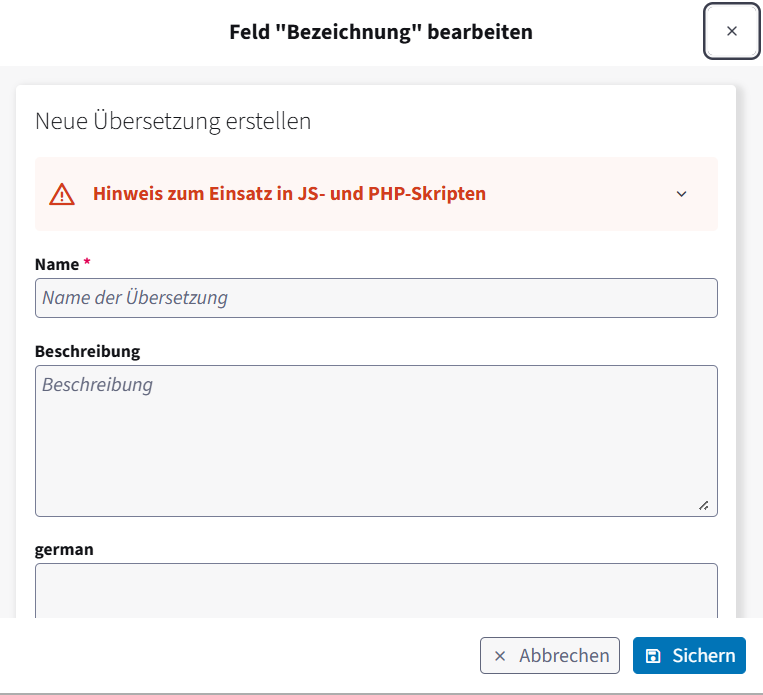Viewport: 763px width, 695px height.
Task: Focus the "Name der Übersetzung" input field
Action: 376,298
